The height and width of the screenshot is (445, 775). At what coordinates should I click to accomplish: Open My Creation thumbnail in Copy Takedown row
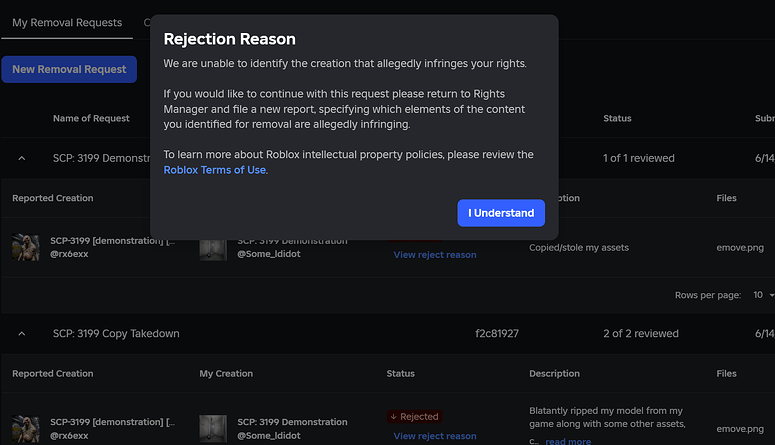[213, 429]
